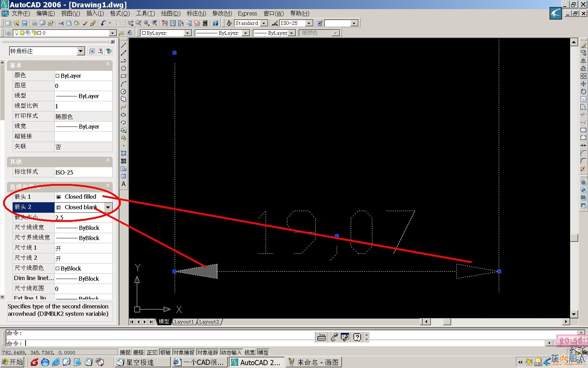Switch to 未命名 - 画图 taskbar window
Image resolution: width=588 pixels, height=368 pixels.
(x=314, y=362)
